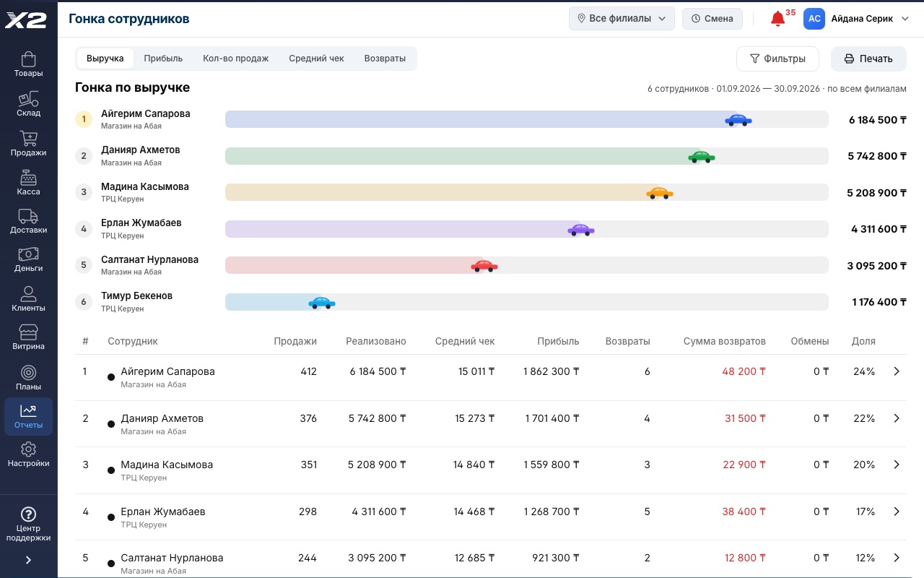The image size is (924, 578).
Task: Click Тимур Бекенов race progress bar
Action: pyautogui.click(x=527, y=302)
